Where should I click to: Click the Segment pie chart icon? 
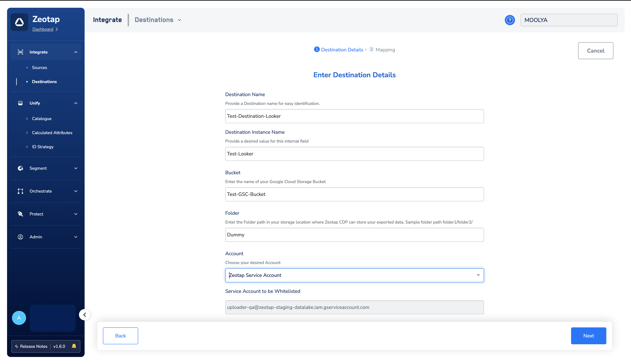click(x=20, y=168)
